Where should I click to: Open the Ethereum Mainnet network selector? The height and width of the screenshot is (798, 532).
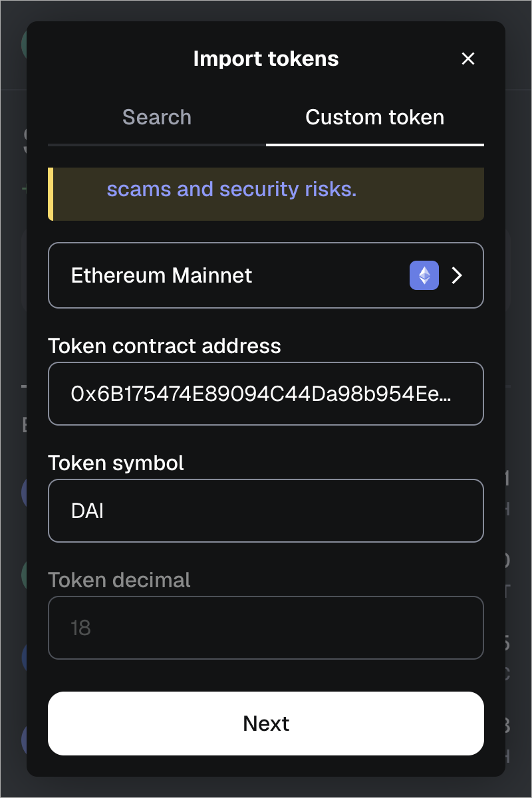266,275
